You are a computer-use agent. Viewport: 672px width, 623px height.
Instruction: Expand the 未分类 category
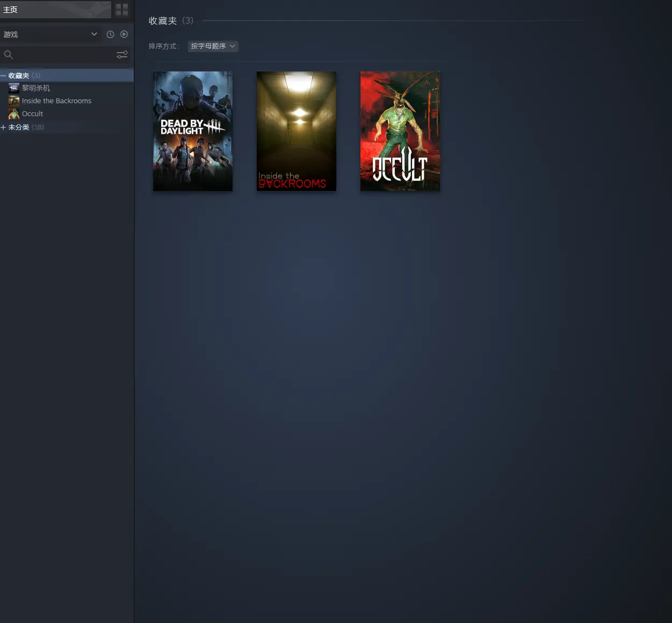(x=3, y=127)
